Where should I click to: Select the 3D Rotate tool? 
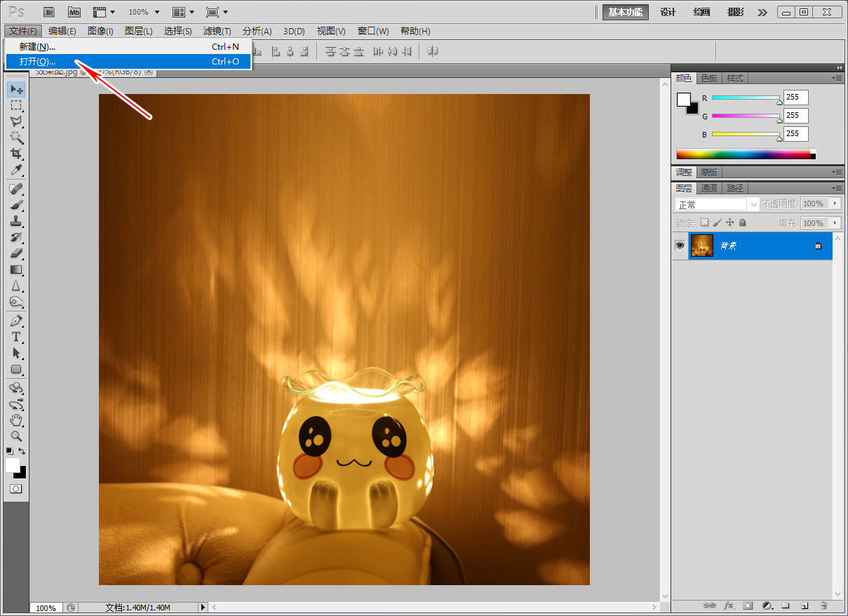(x=17, y=388)
